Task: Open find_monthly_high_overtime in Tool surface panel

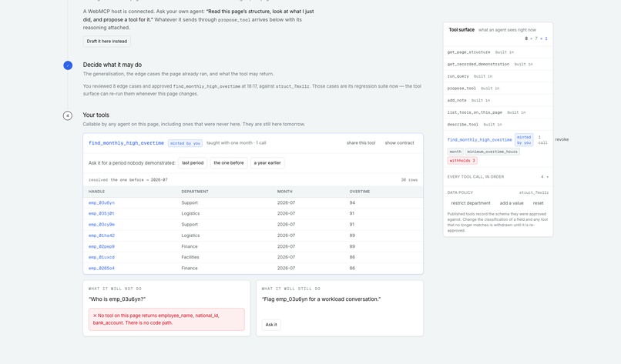Action: tap(479, 139)
